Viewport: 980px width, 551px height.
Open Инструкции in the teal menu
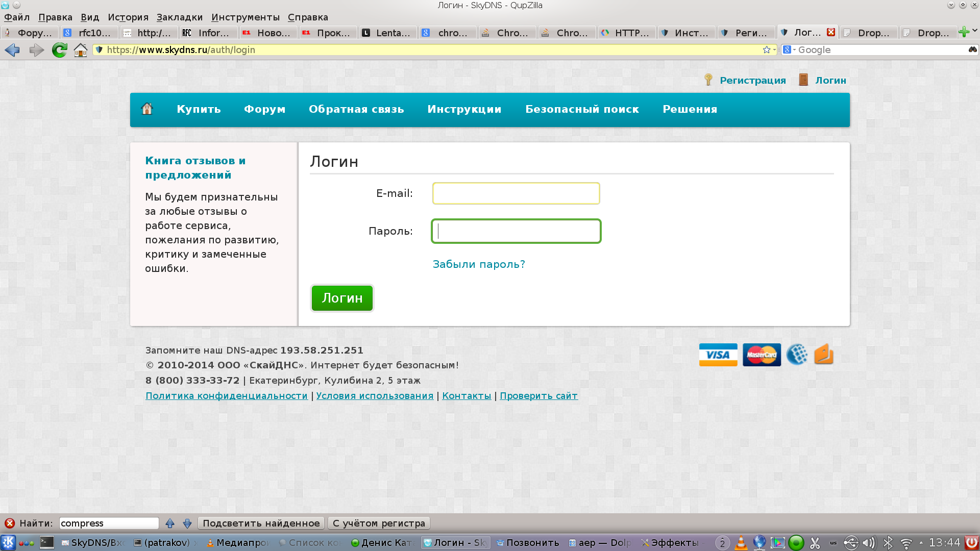point(464,109)
